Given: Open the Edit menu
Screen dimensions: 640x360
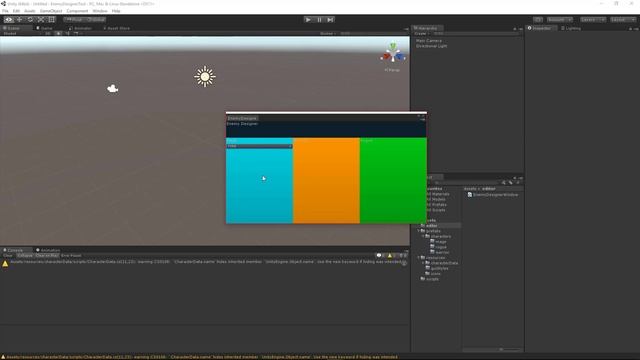Looking at the screenshot, I should (16, 11).
